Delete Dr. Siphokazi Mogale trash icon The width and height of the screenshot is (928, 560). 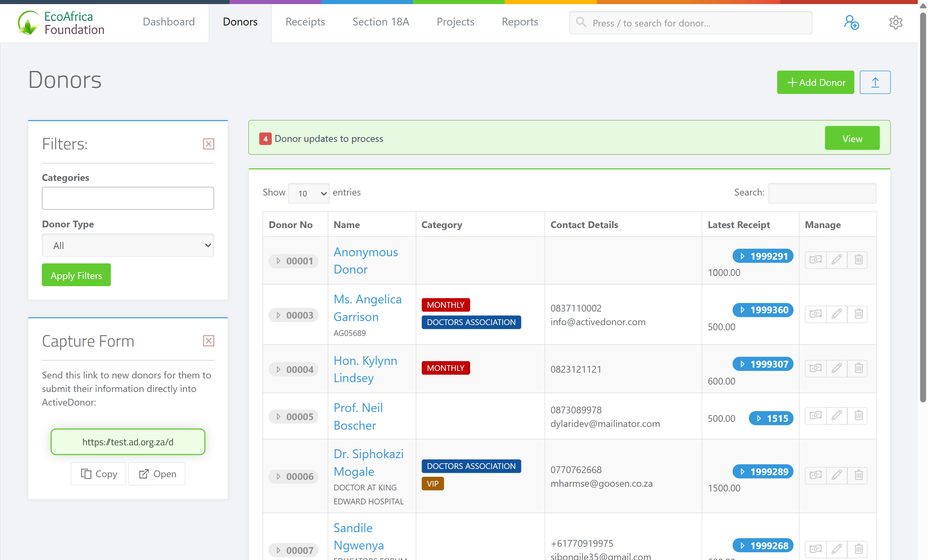click(858, 475)
